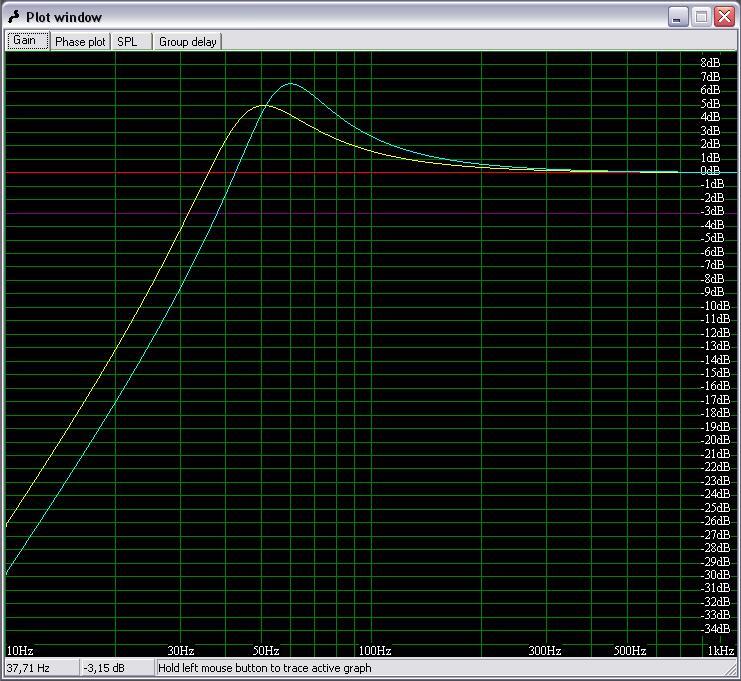Click the 37,71 Hz status field
741x681 pixels.
pos(42,668)
